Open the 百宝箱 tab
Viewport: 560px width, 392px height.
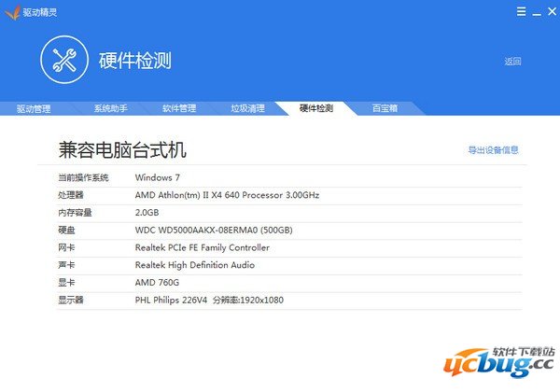[x=385, y=108]
